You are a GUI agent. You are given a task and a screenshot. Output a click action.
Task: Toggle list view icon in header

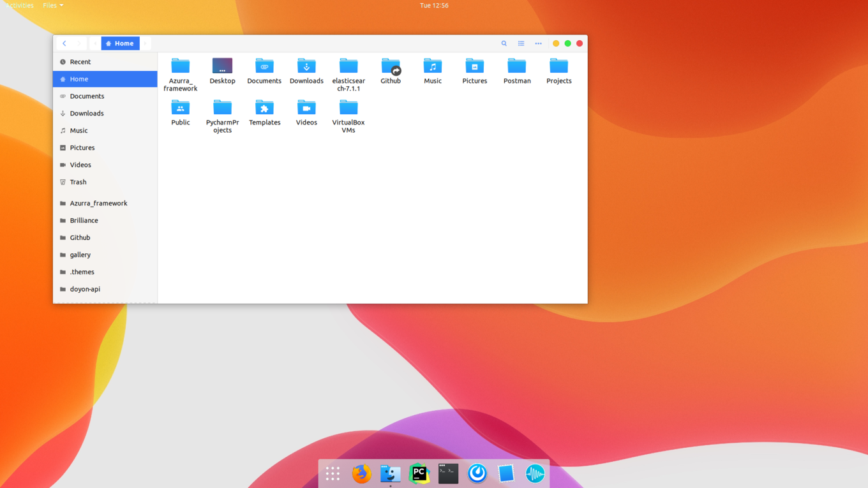521,43
